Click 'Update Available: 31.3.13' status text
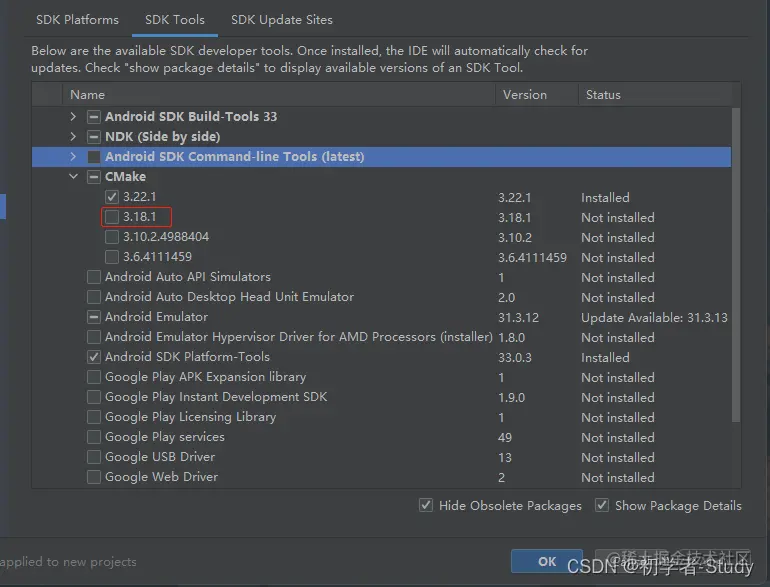 (x=654, y=318)
